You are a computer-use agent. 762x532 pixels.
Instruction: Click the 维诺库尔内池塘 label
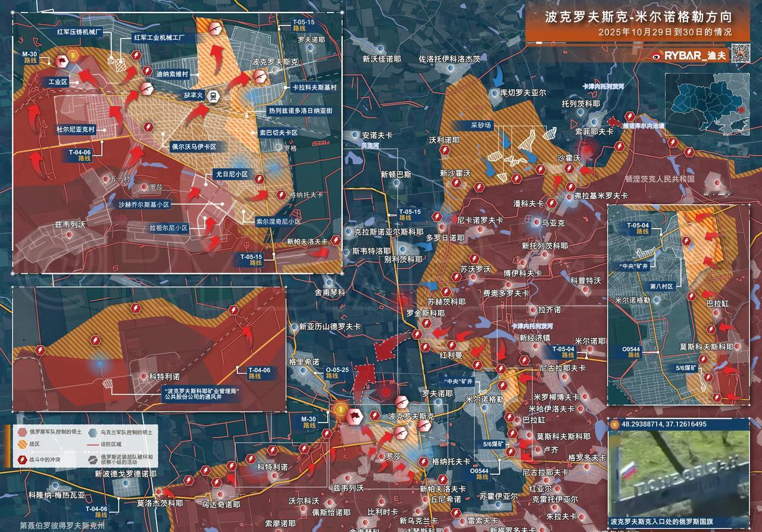point(643,126)
